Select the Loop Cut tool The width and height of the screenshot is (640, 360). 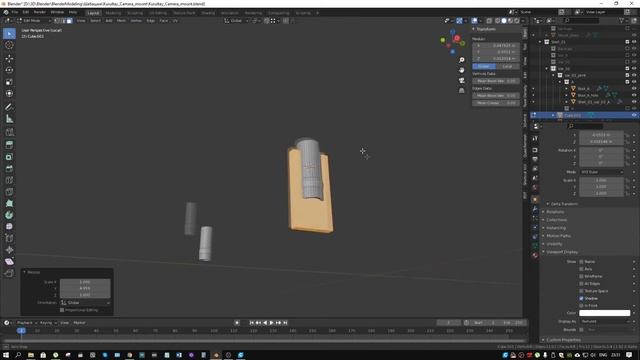point(9,180)
